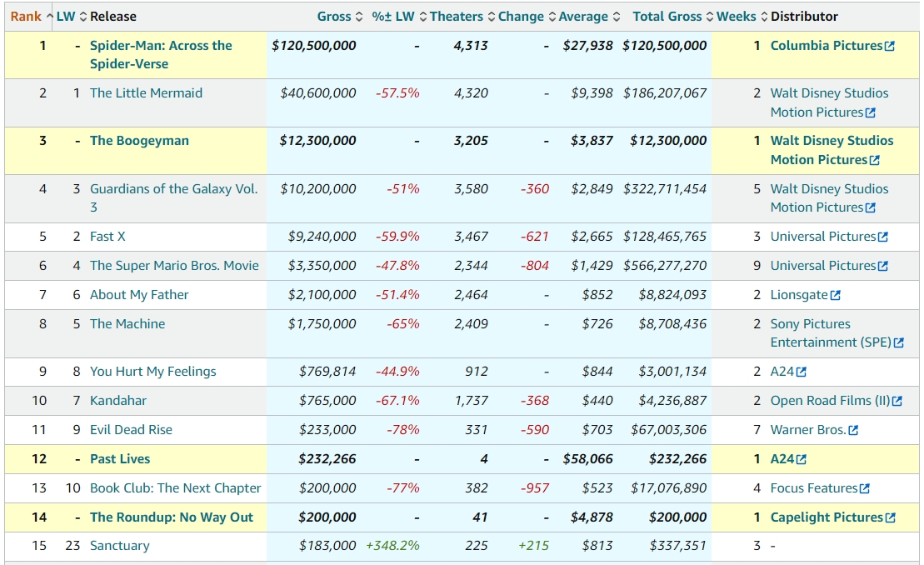Click external link icon beside Capelight Pictures
This screenshot has width=924, height=565.
pyautogui.click(x=891, y=517)
